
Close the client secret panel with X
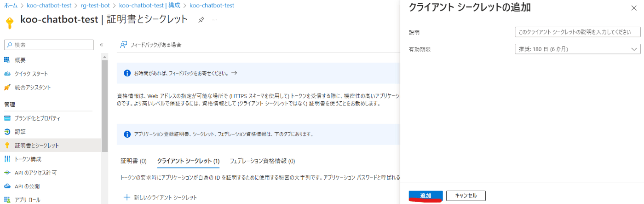(634, 8)
